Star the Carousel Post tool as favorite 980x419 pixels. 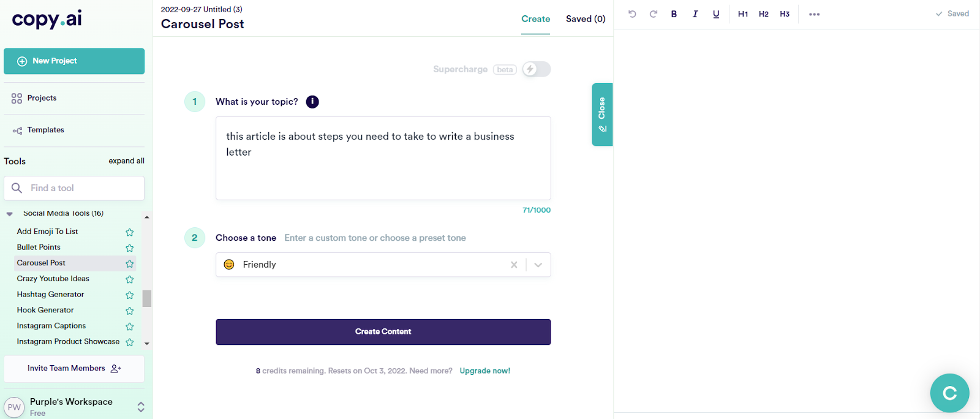(x=130, y=263)
